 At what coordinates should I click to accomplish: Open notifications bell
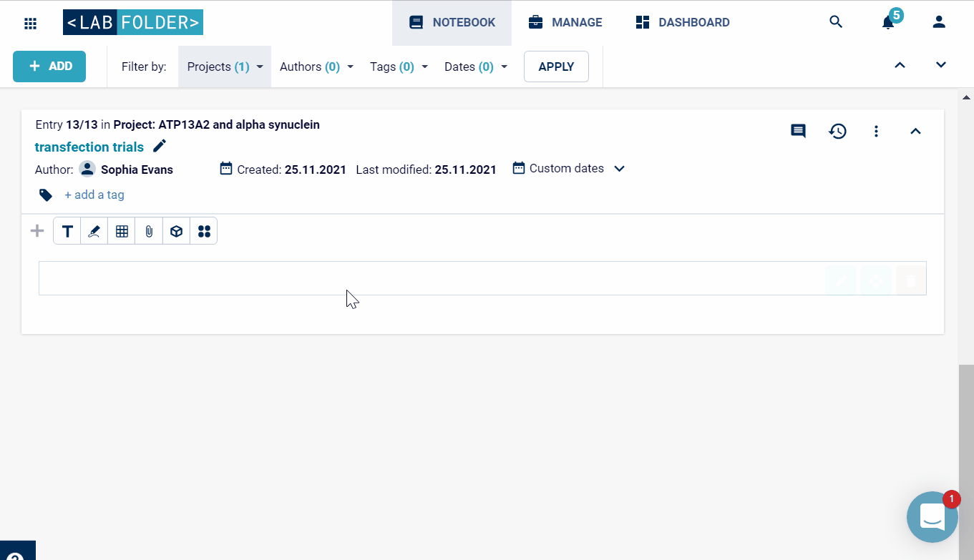[888, 22]
